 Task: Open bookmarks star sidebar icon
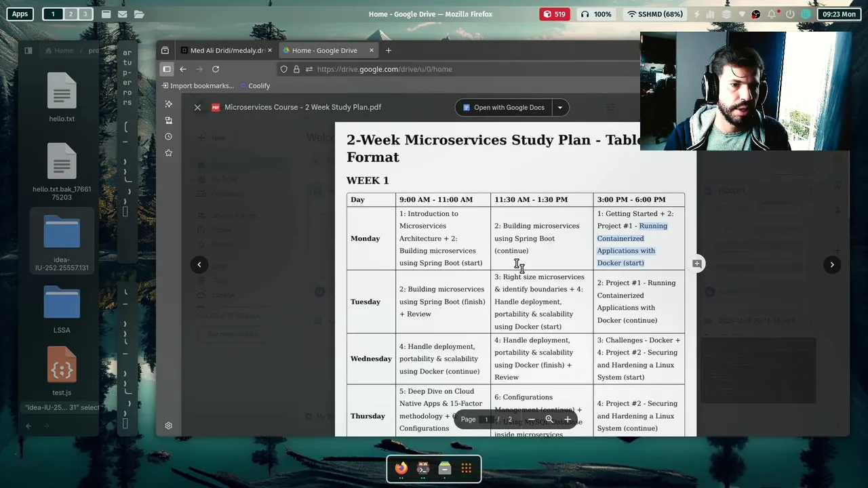coord(169,152)
